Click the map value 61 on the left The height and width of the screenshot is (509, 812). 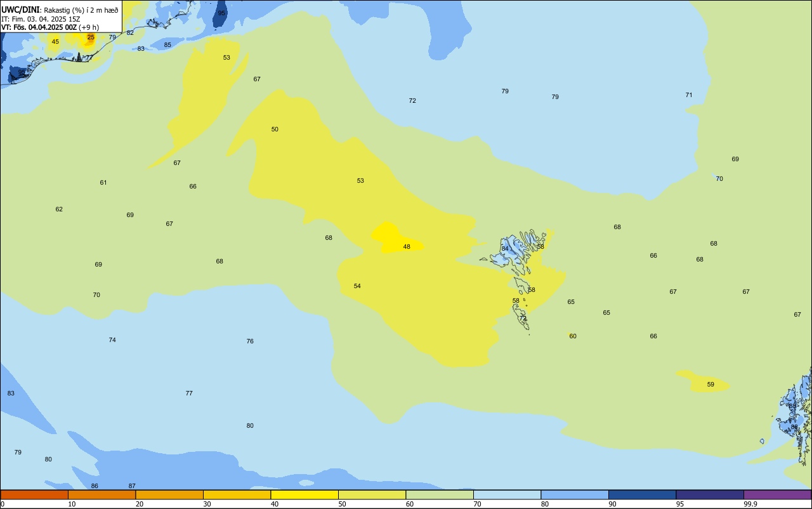(103, 183)
